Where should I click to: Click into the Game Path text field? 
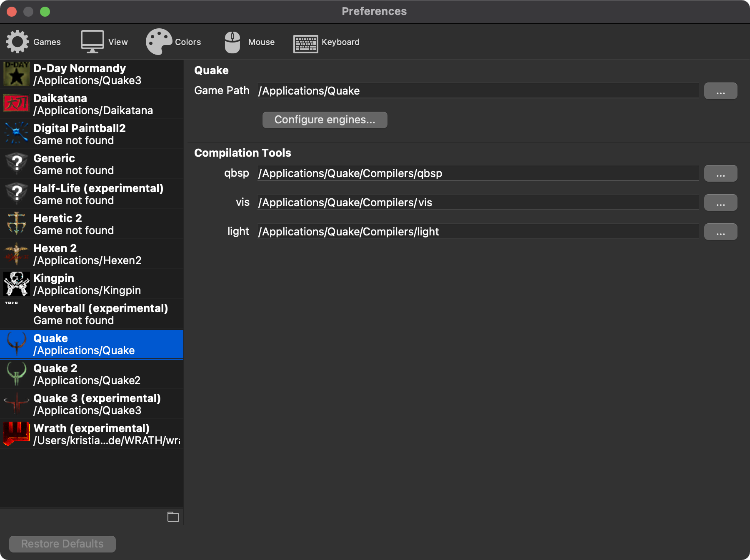click(477, 91)
